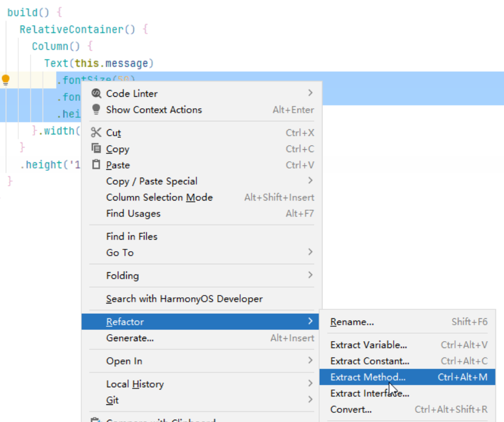Open the Local History submenu arrow
Viewport: 504px width, 422px height.
(310, 383)
